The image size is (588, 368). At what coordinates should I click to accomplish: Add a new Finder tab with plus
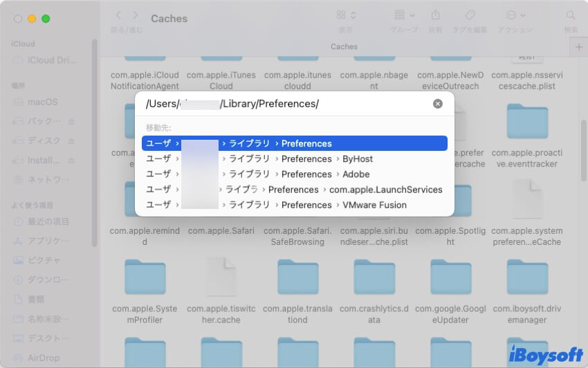coord(578,47)
